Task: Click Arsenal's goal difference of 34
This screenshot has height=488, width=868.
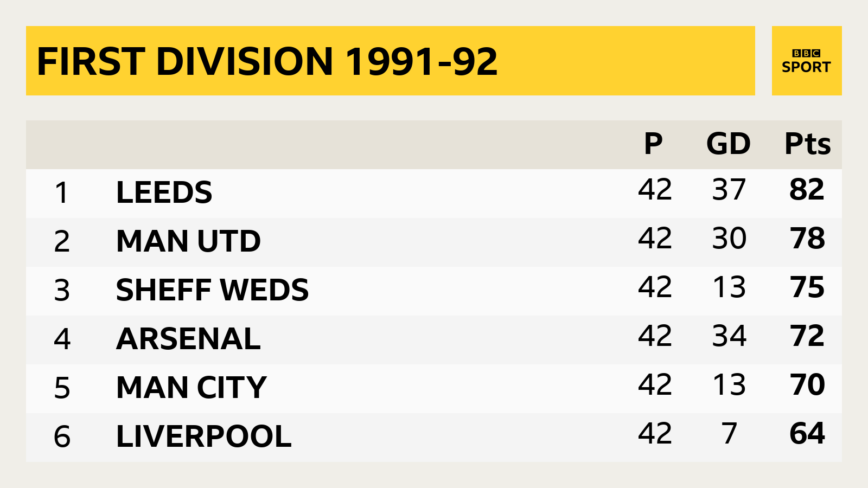Action: tap(729, 336)
